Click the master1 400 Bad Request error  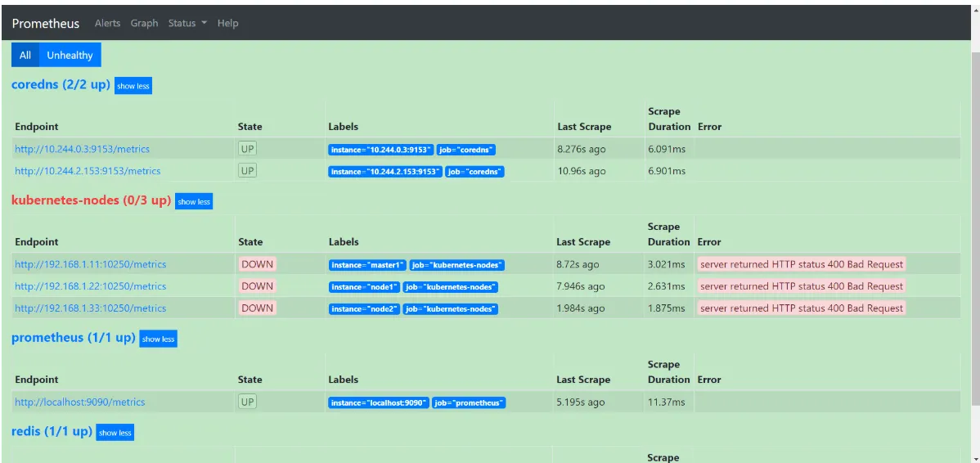pyautogui.click(x=802, y=264)
